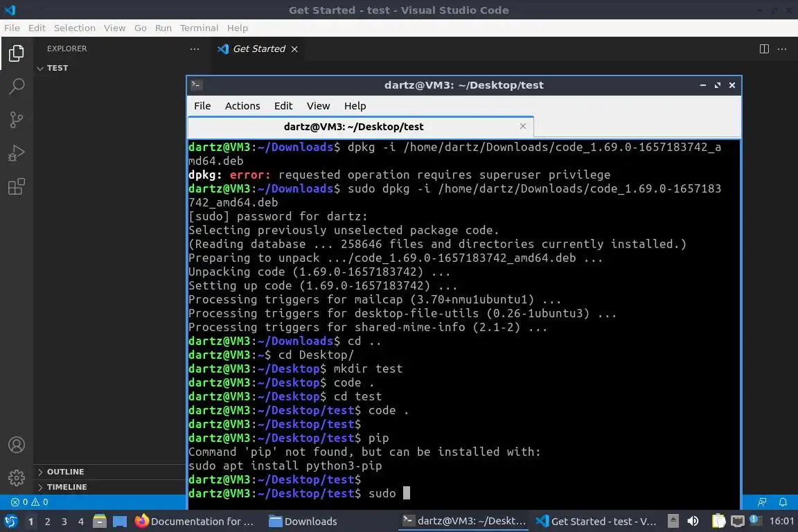This screenshot has height=532, width=798.
Task: Click the clipboard tray icon
Action: 718,522
